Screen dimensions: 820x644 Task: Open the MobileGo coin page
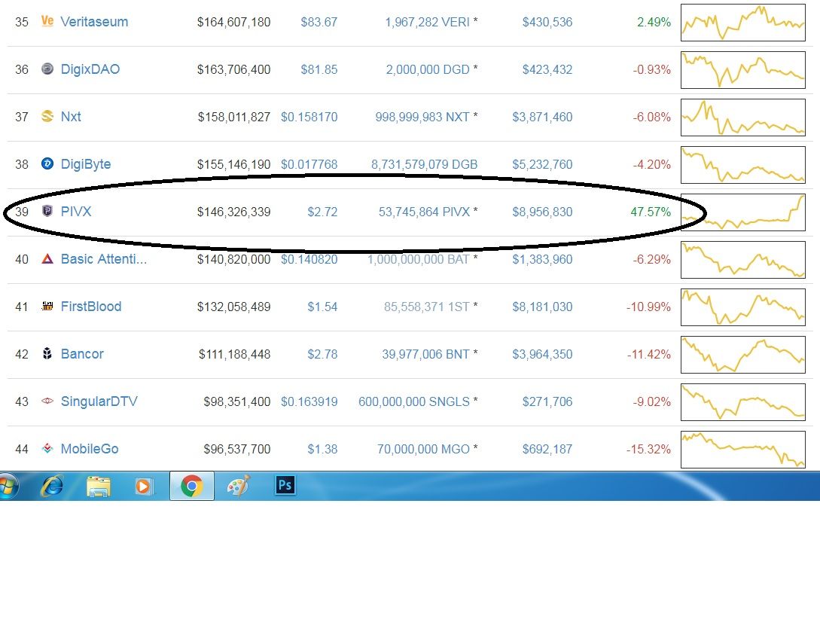click(90, 449)
